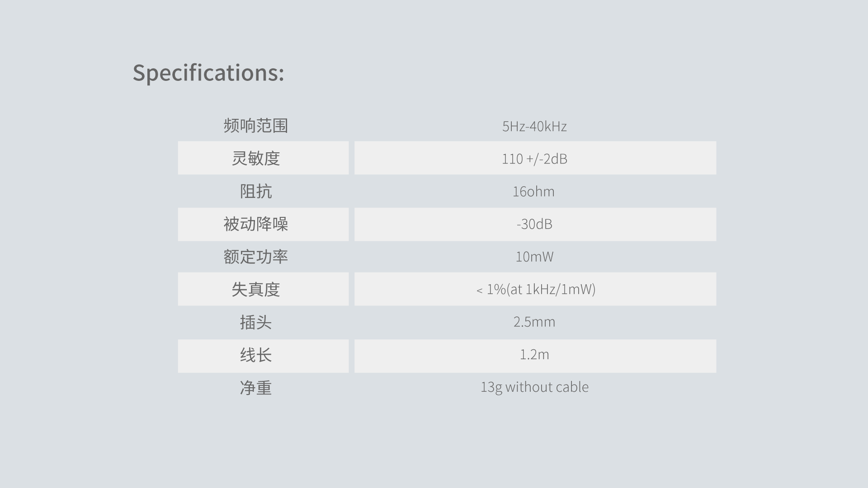Image resolution: width=868 pixels, height=488 pixels.
Task: Select the 1.2m cable length value
Action: click(x=534, y=355)
